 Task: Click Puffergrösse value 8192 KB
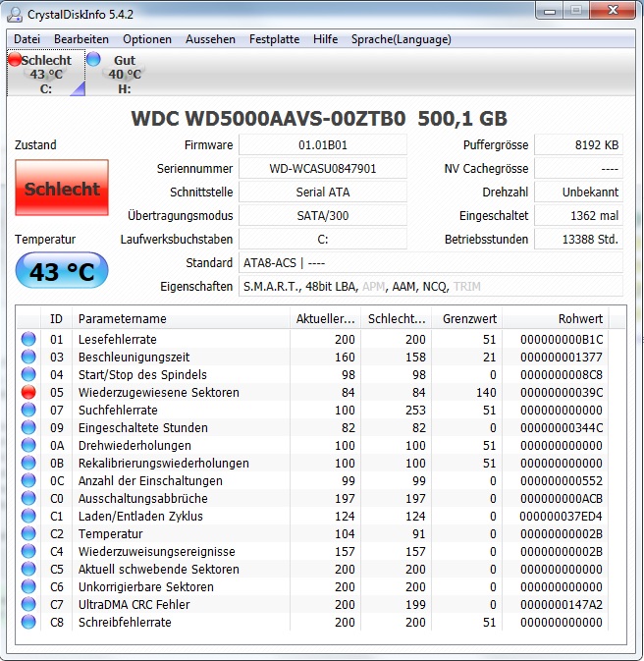578,145
